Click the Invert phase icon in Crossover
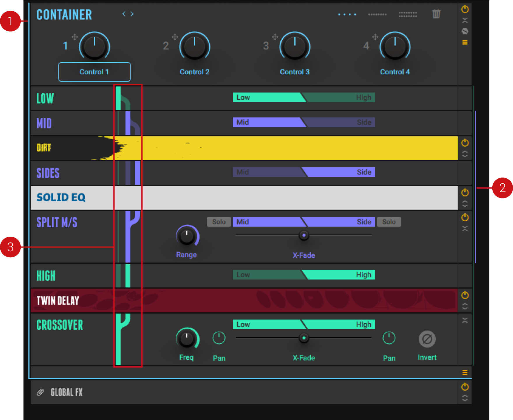The height and width of the screenshot is (420, 513). point(427,339)
